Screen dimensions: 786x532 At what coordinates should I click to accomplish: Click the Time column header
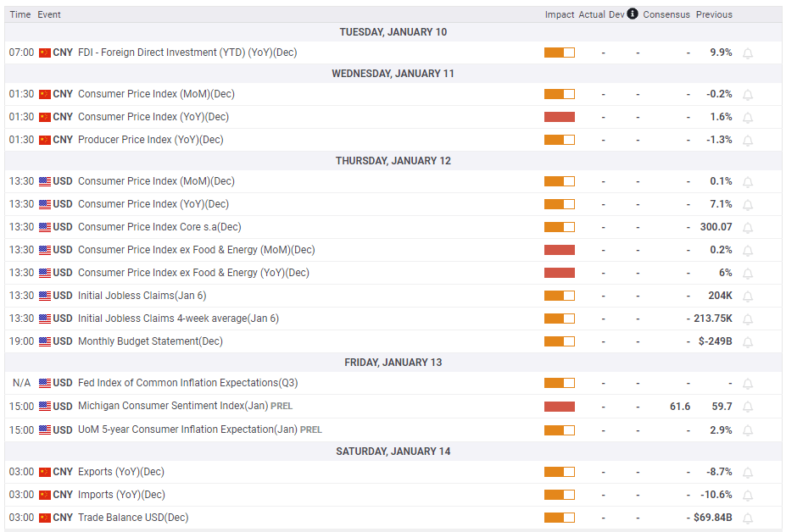coord(20,14)
